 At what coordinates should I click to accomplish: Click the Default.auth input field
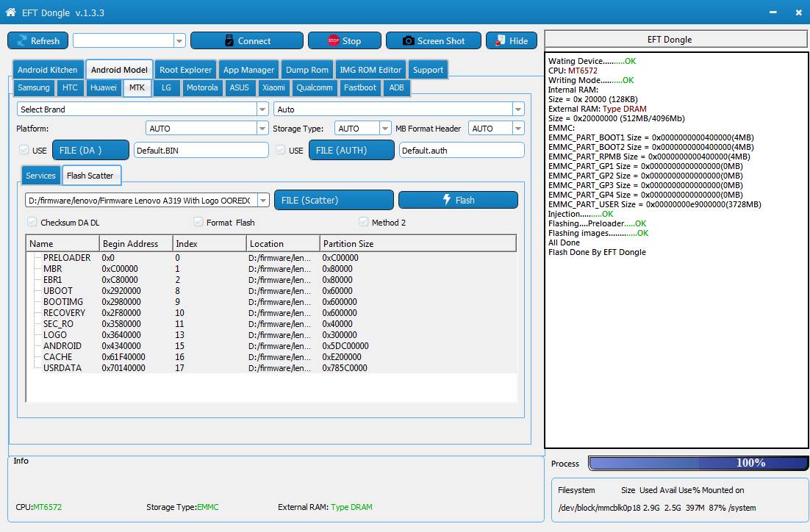(x=462, y=151)
